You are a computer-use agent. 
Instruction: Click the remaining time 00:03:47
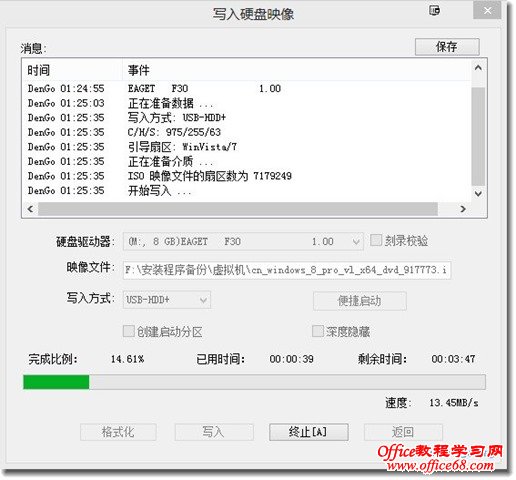coord(453,359)
